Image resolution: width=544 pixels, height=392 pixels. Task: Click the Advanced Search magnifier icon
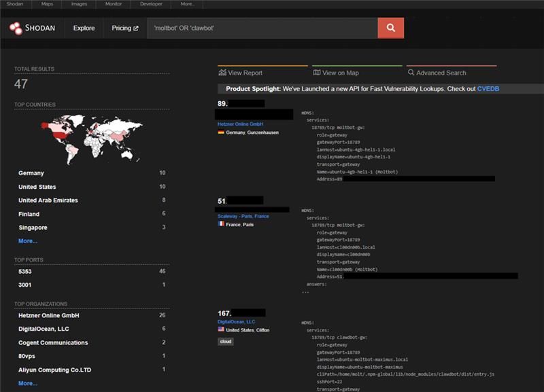click(x=411, y=73)
